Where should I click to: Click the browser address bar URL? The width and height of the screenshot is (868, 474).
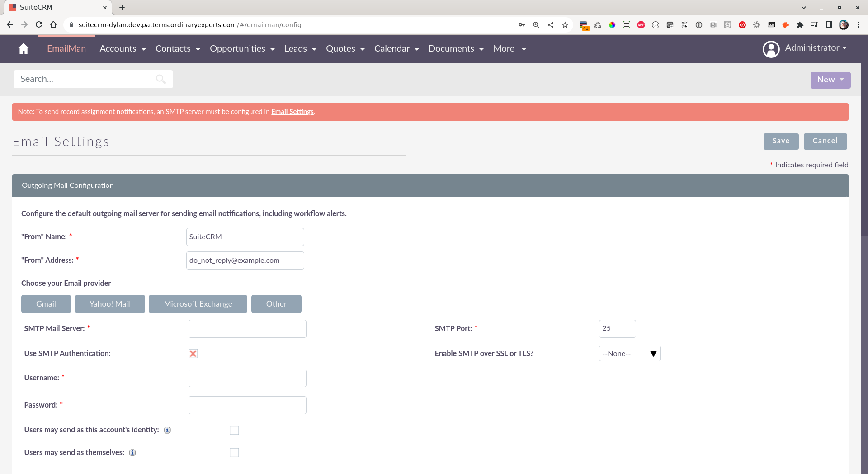pyautogui.click(x=190, y=25)
